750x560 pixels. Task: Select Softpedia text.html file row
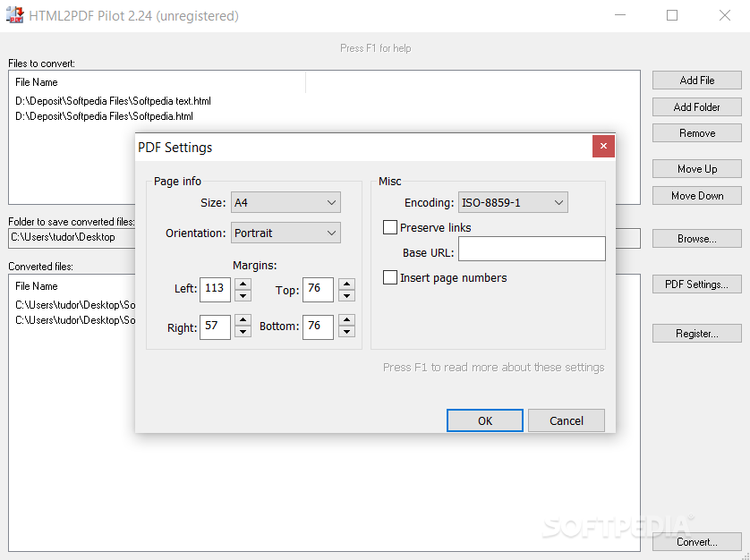coord(113,101)
